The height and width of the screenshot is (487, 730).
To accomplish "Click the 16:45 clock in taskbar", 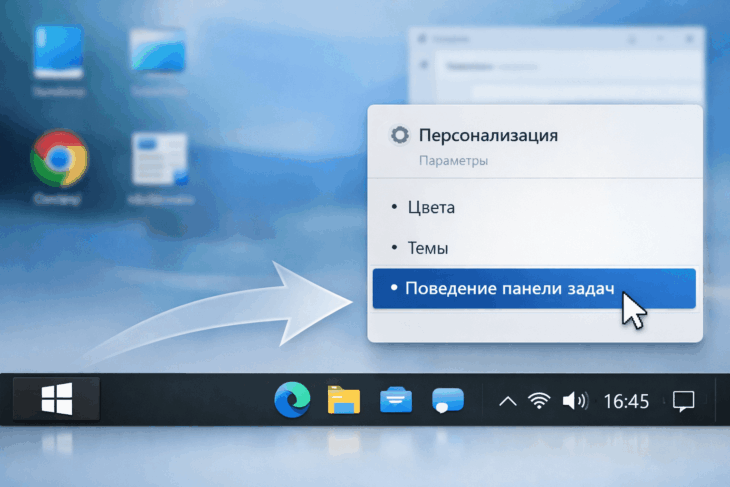I will click(x=626, y=401).
